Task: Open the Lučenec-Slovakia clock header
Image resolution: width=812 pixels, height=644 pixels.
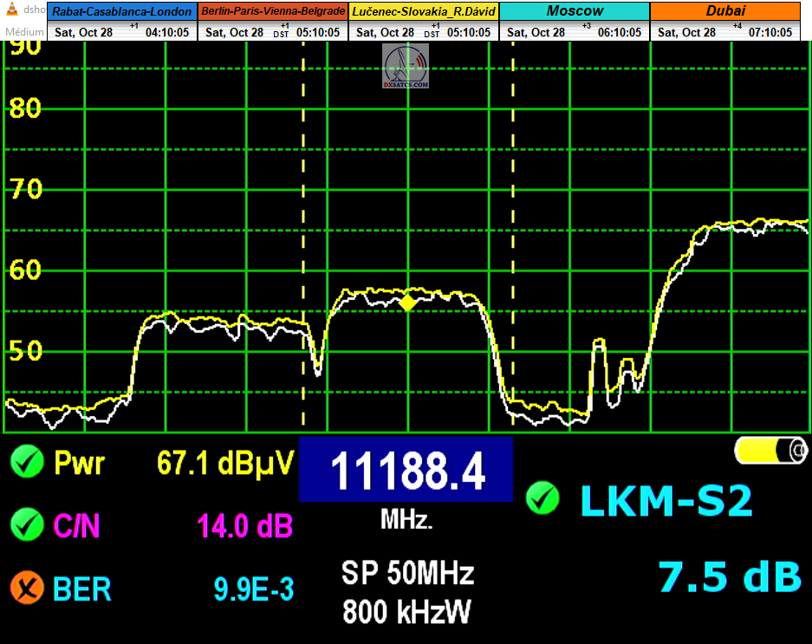Action: tap(424, 12)
